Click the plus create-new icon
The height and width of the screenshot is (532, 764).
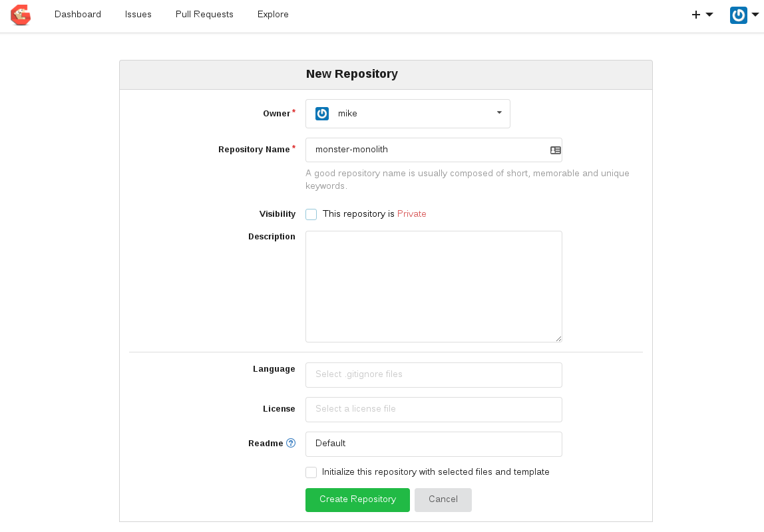point(696,15)
